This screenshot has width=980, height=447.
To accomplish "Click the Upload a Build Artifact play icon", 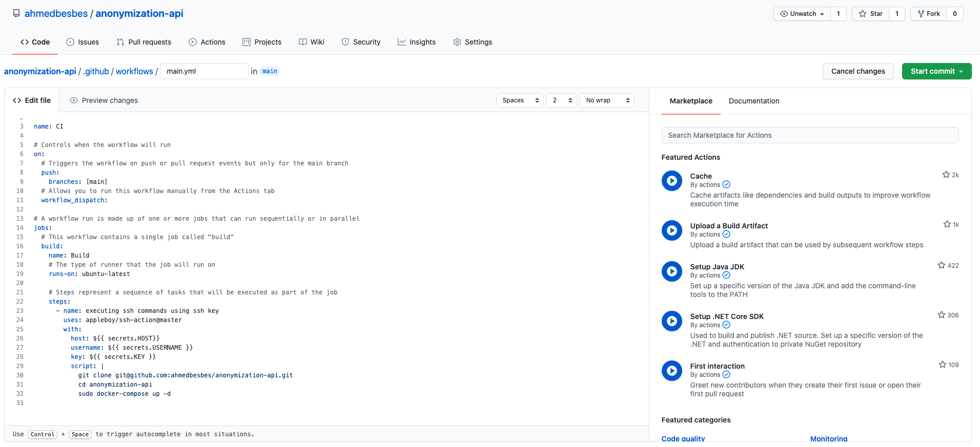I will coord(671,230).
